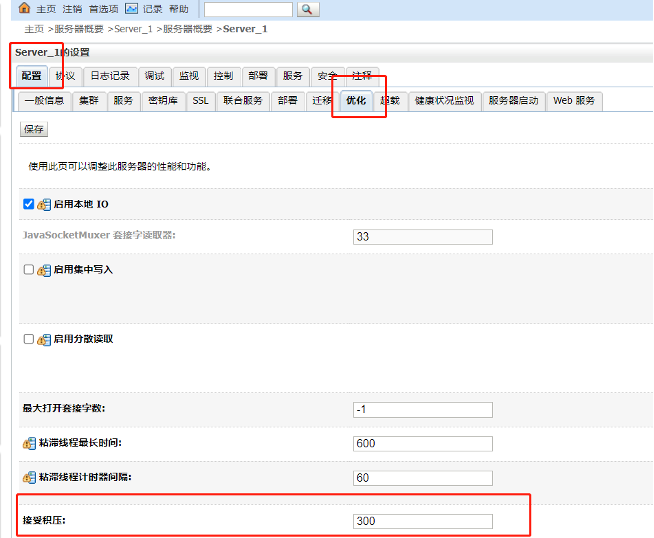Screen dimensions: 654x538
Task: Click the home icon in toolbar
Action: (25, 8)
